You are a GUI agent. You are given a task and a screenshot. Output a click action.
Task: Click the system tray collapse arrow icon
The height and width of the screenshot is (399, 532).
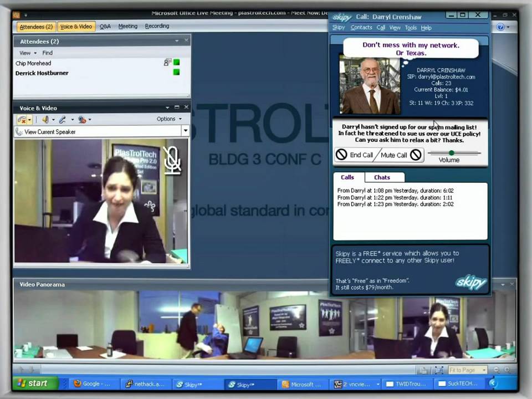click(x=493, y=383)
